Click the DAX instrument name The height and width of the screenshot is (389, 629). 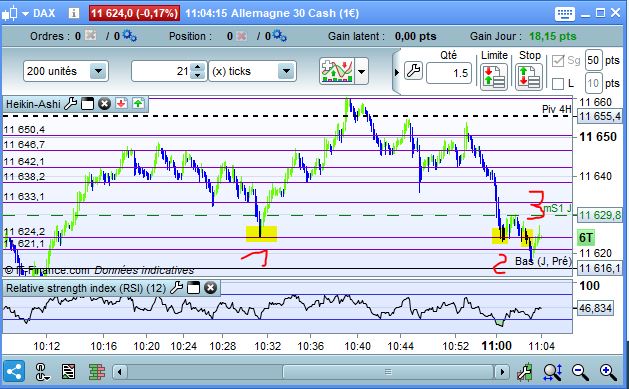tap(44, 13)
